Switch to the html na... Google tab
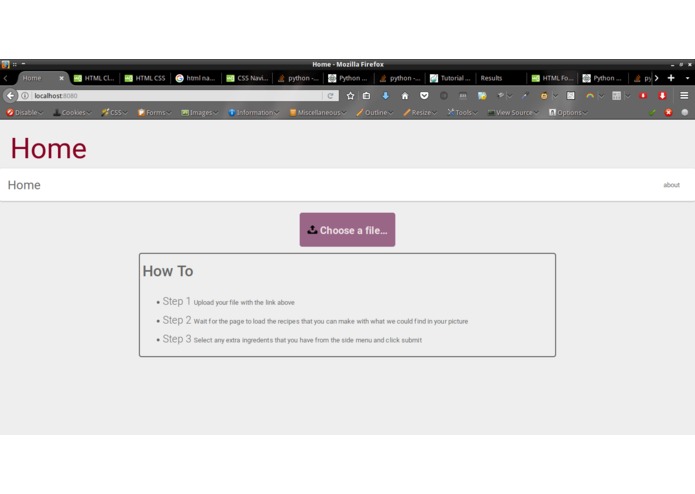Image resolution: width=695 pixels, height=494 pixels. pos(195,78)
